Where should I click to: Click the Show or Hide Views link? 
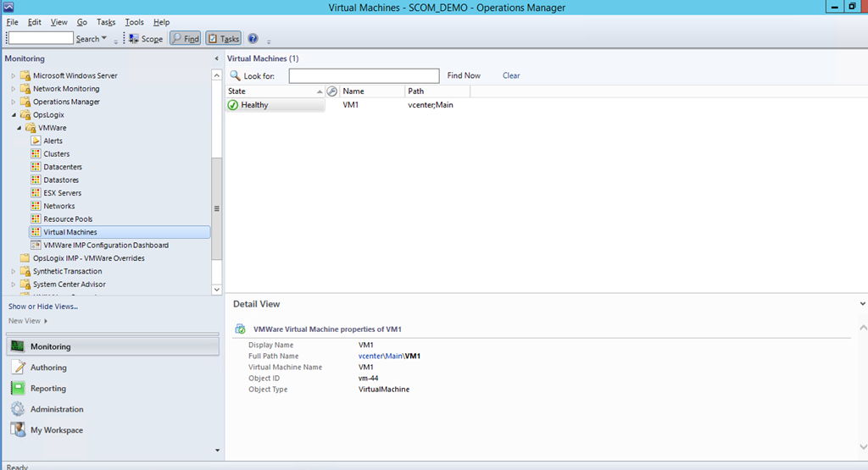42,307
